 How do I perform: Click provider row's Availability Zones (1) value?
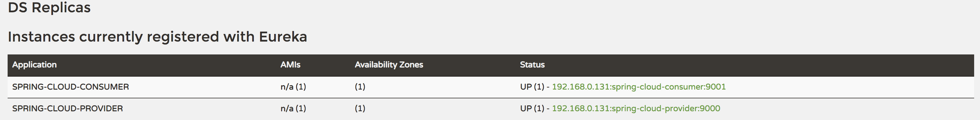click(x=360, y=109)
